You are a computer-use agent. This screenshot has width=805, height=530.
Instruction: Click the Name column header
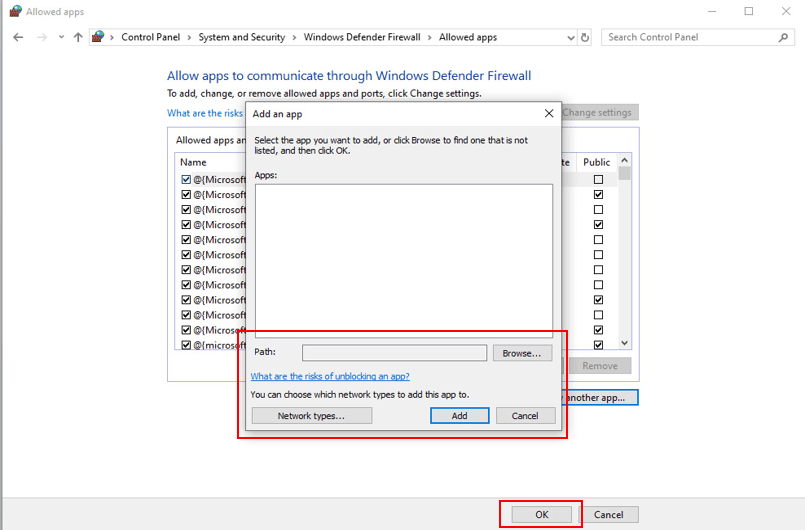click(x=193, y=162)
